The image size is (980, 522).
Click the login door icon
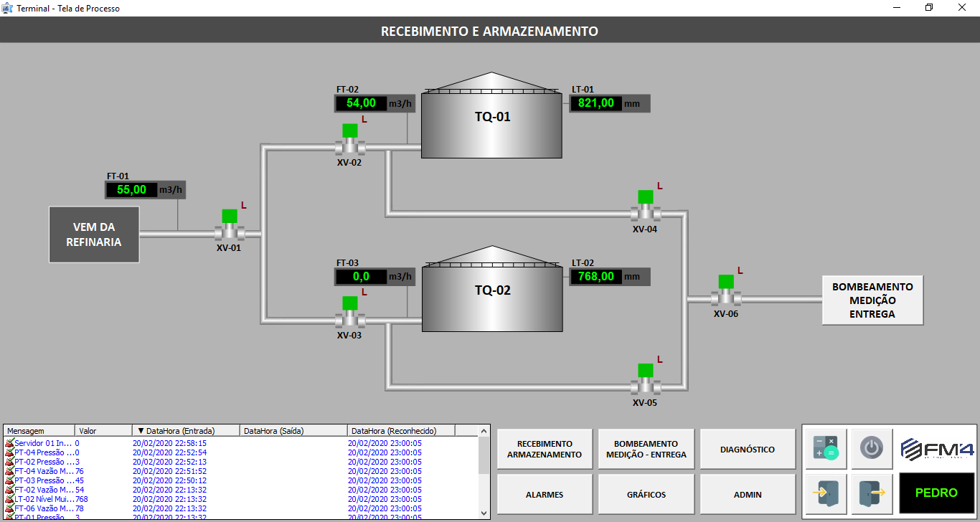click(826, 493)
